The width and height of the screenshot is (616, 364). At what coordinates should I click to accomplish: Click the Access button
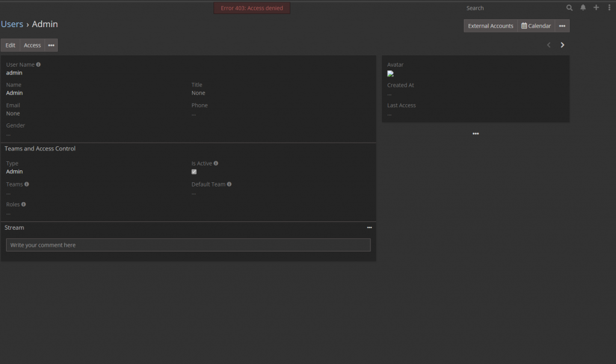(x=32, y=45)
